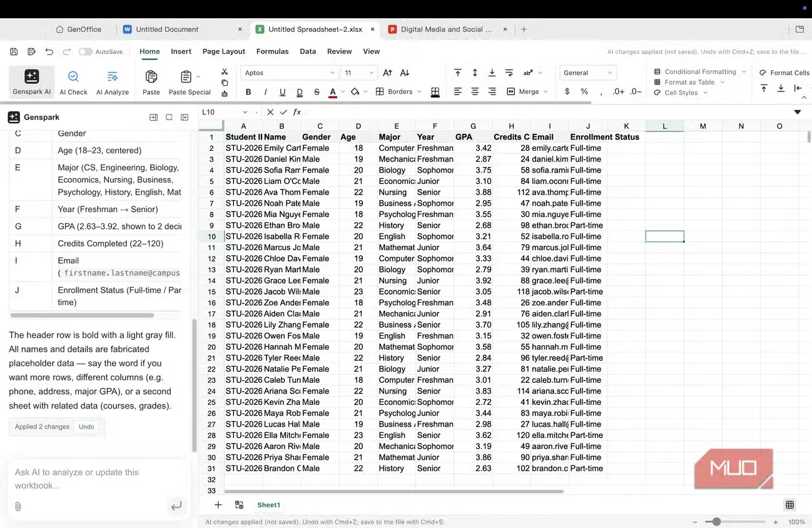The height and width of the screenshot is (528, 812).
Task: Apply bold formatting
Action: [248, 92]
